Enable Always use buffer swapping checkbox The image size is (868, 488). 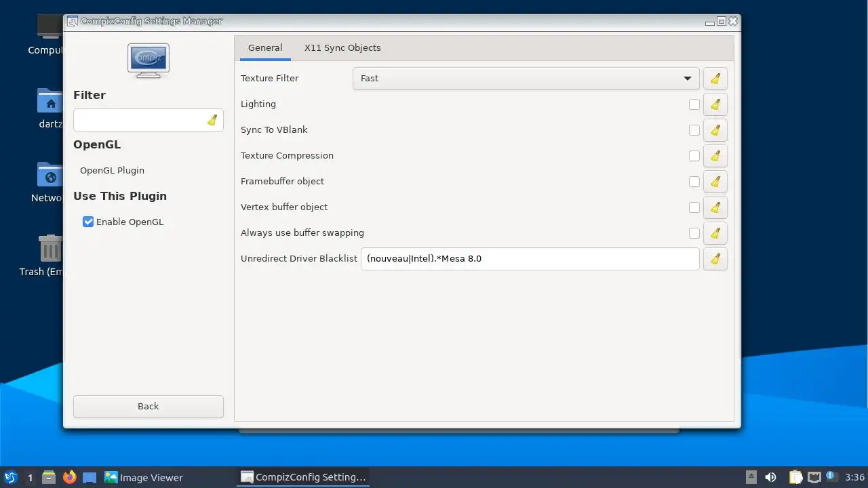pyautogui.click(x=694, y=233)
